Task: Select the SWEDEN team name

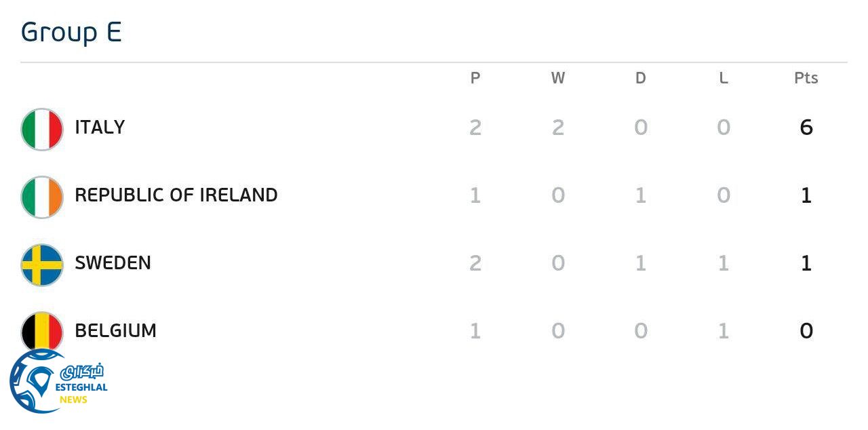Action: (x=113, y=263)
